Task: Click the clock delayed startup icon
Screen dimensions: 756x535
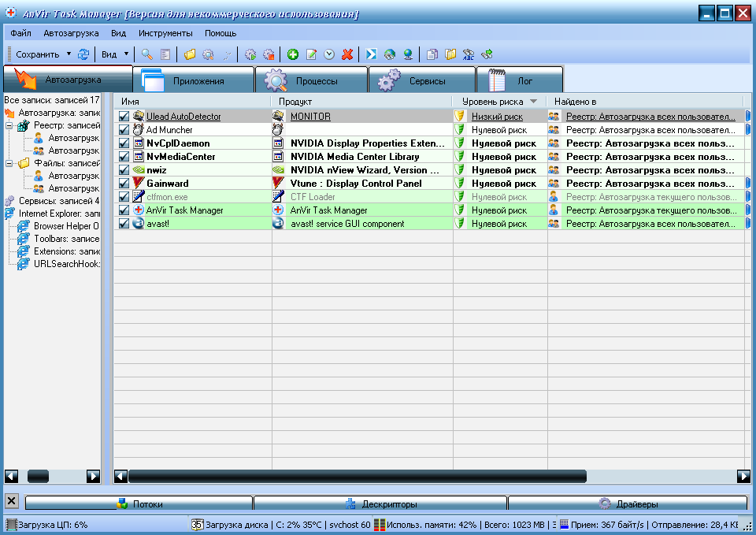Action: 329,54
